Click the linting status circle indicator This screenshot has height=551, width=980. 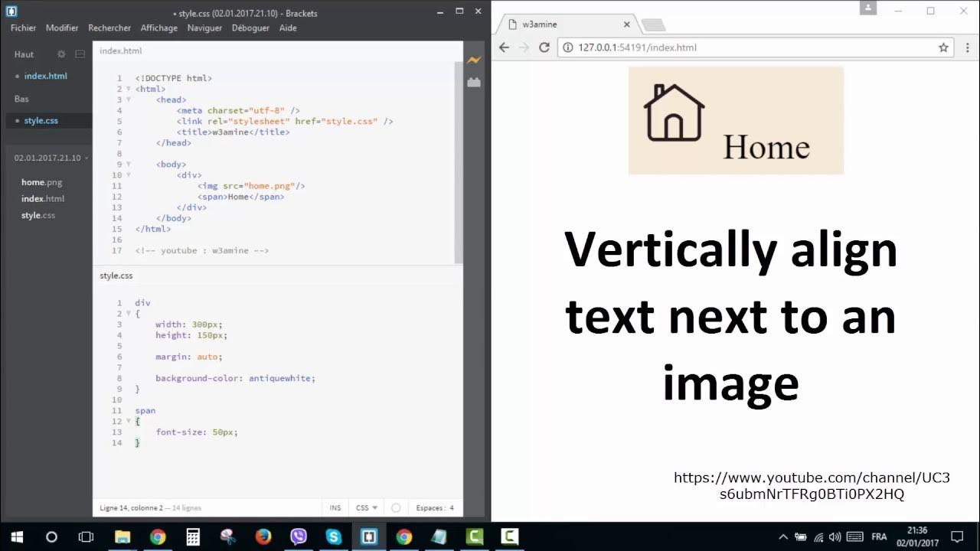pos(396,507)
